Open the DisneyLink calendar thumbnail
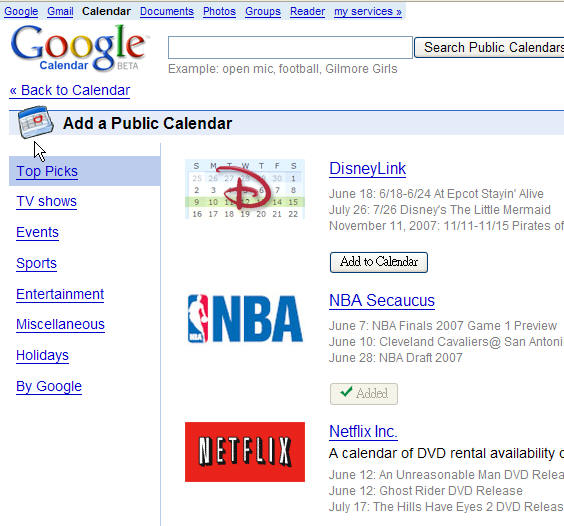 (x=245, y=189)
